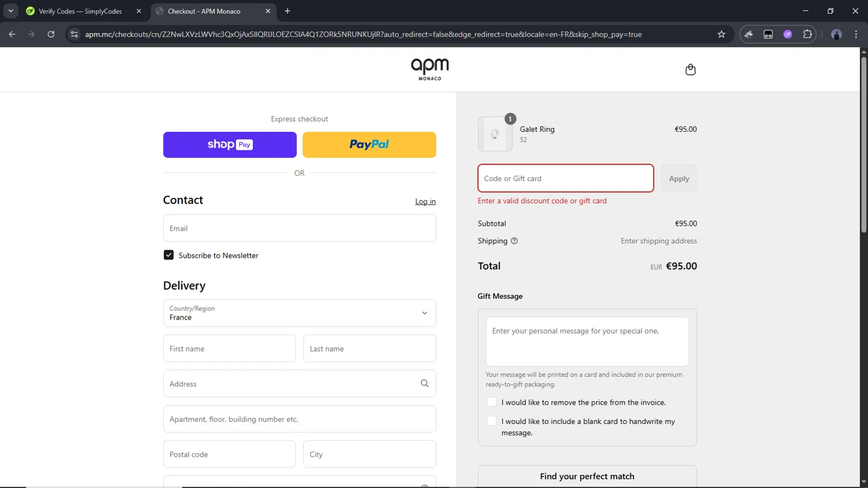Click the Gift Message heading
This screenshot has height=488, width=868.
[x=500, y=296]
